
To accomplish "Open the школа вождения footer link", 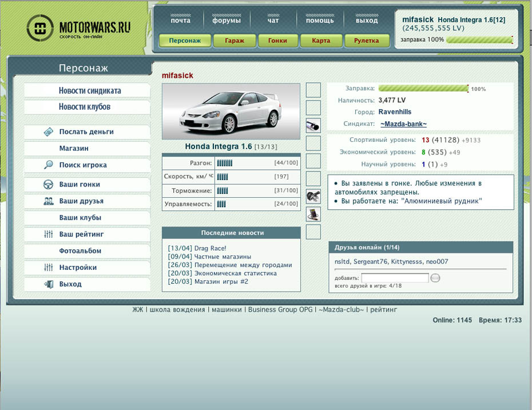I will tap(177, 309).
